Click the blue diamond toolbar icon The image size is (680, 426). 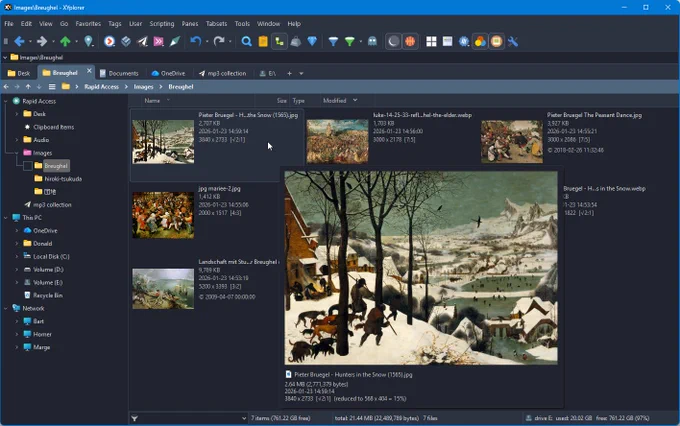(312, 41)
